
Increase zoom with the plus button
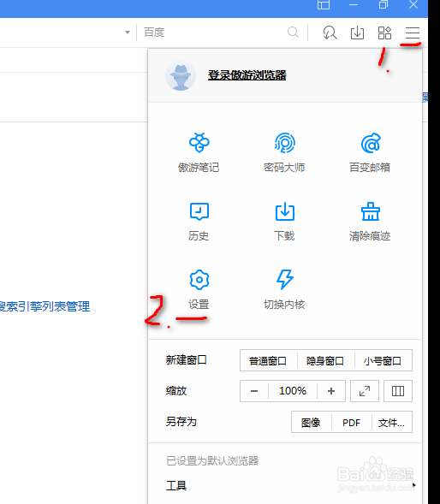pos(331,391)
